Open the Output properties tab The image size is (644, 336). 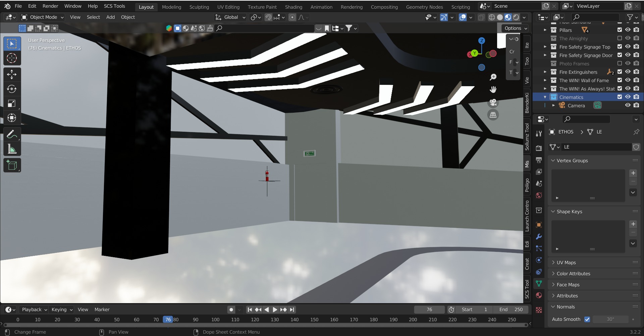[539, 160]
